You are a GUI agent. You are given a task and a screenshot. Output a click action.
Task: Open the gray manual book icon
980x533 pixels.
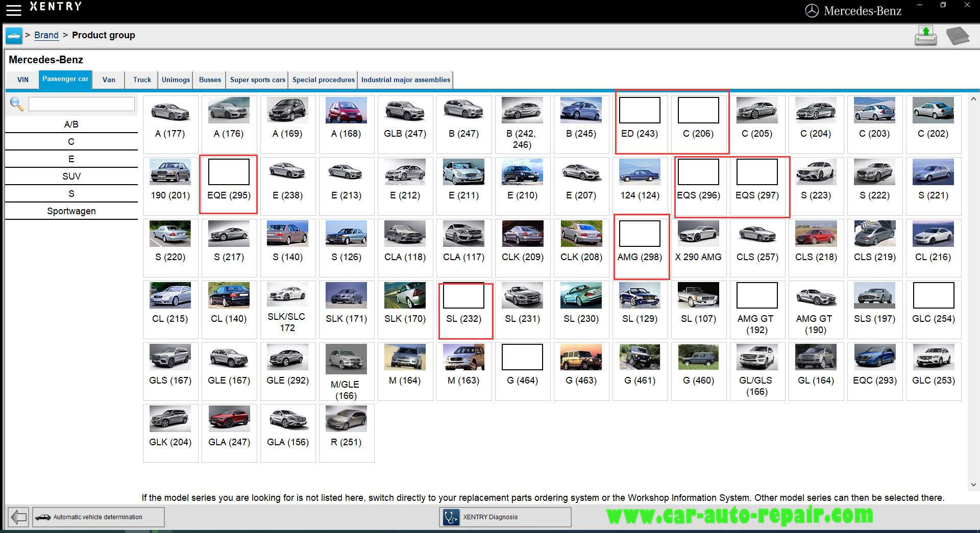(957, 36)
